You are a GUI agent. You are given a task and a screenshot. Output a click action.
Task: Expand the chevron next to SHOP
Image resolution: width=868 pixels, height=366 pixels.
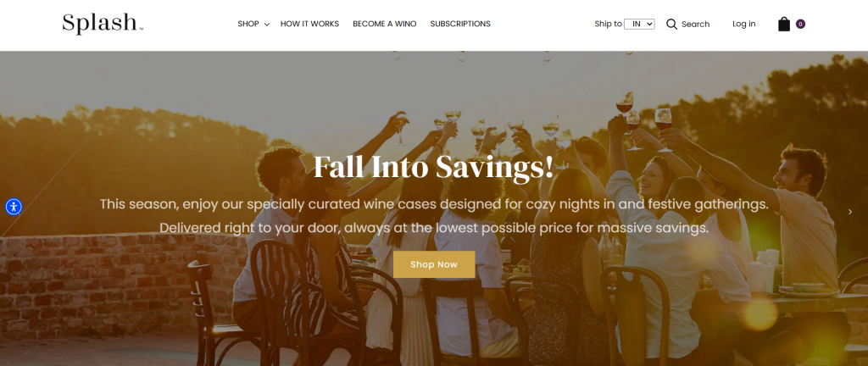tap(266, 25)
